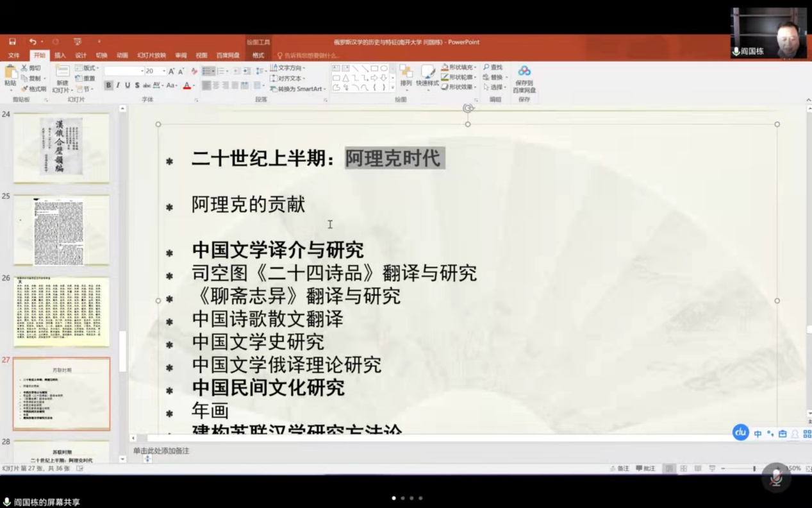Undo the last action in the title bar

32,42
